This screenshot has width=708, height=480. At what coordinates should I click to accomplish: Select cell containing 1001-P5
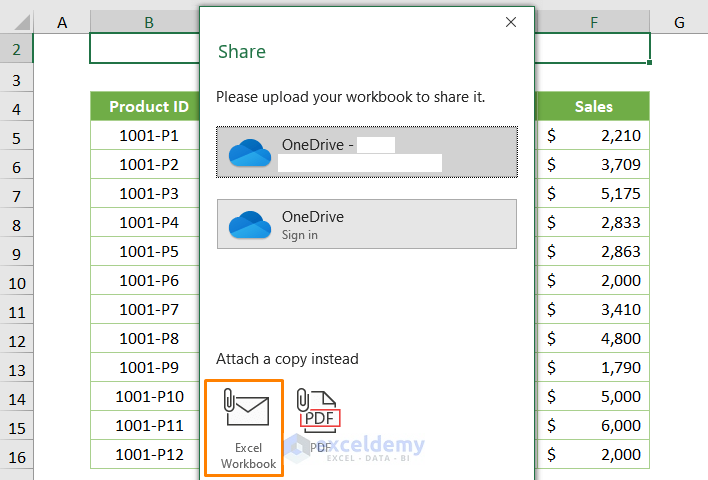(x=148, y=252)
